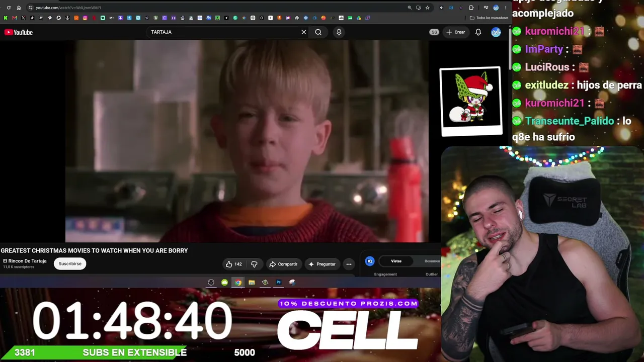644x362 pixels.
Task: Open the Chrome profile avatar
Action: click(496, 8)
